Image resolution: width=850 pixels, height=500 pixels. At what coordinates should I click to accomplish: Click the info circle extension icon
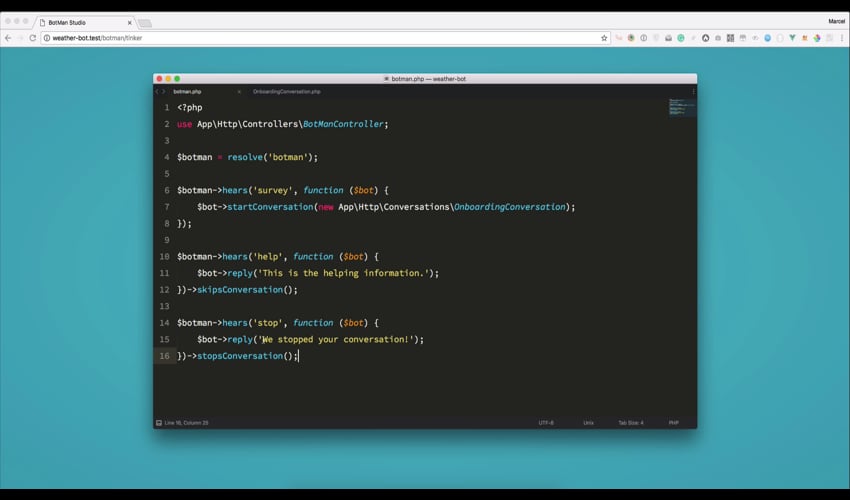tap(643, 38)
